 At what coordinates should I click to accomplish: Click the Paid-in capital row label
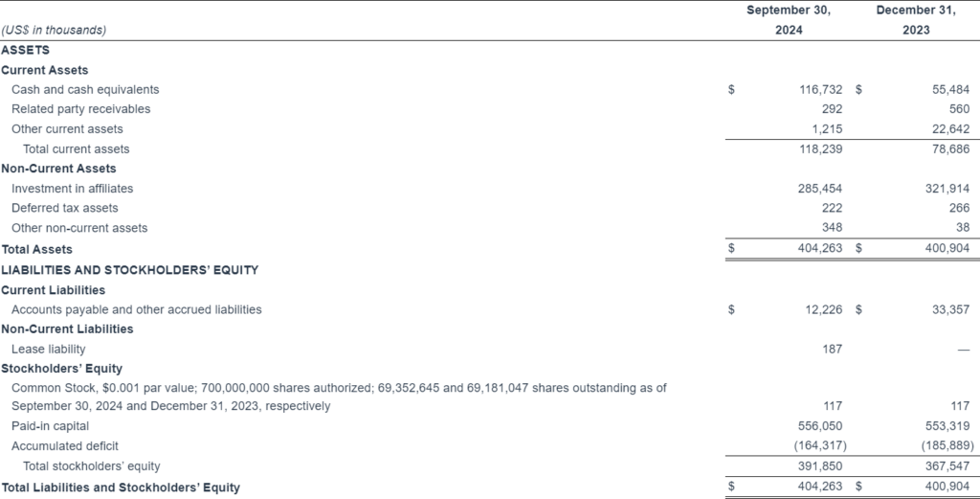[x=50, y=426]
